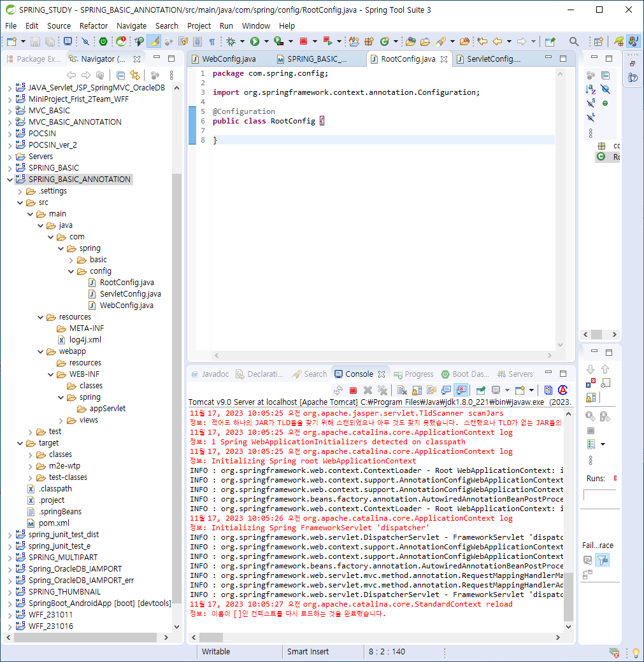Click Open Perspective icon

tap(598, 41)
